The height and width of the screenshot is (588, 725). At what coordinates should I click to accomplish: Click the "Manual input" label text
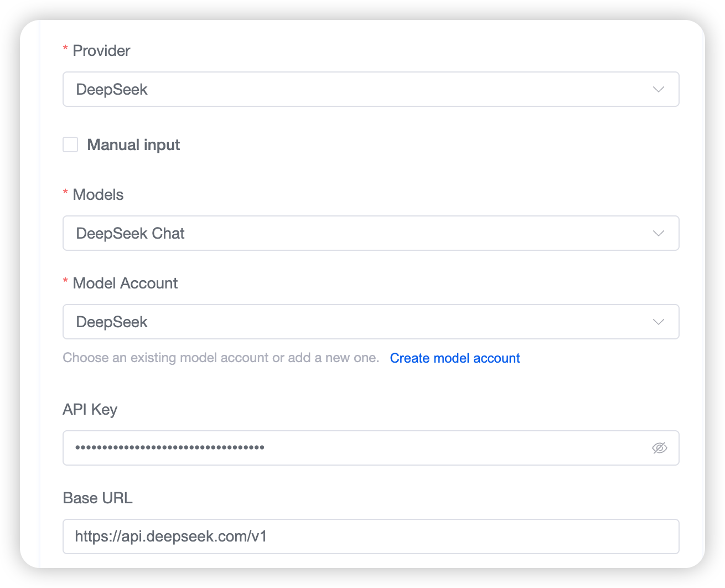(133, 145)
